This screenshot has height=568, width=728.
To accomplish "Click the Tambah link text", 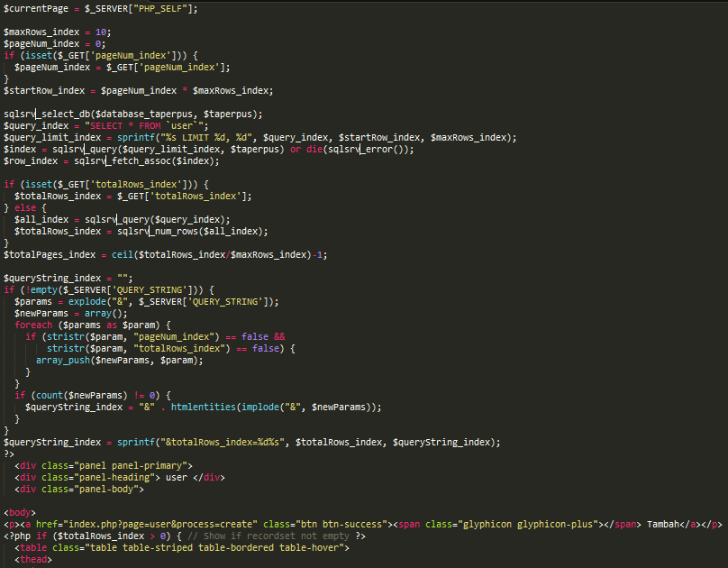I will click(663, 525).
